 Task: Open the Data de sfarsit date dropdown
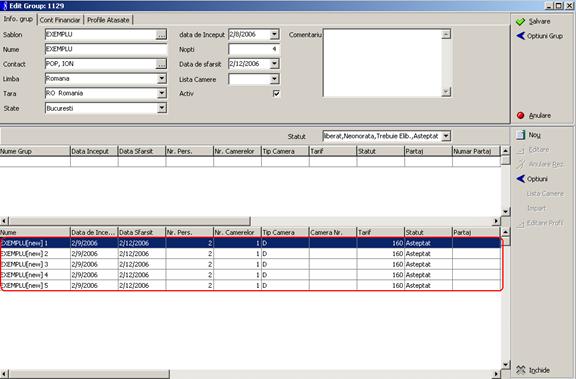pyautogui.click(x=274, y=64)
